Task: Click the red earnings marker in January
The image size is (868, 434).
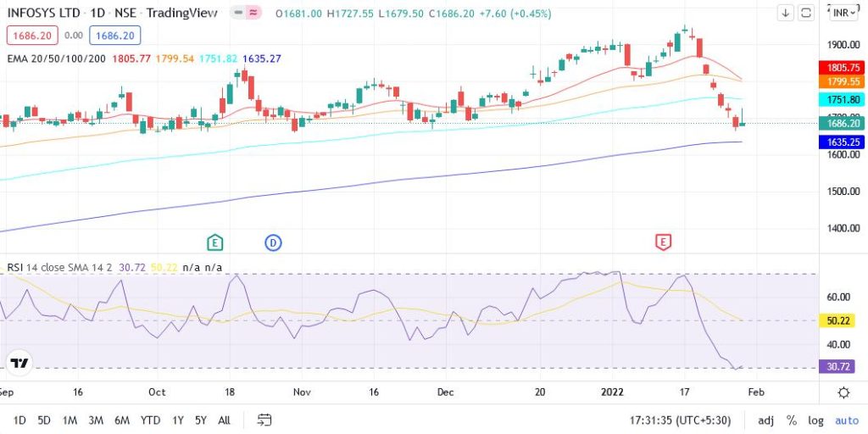Action: point(664,242)
